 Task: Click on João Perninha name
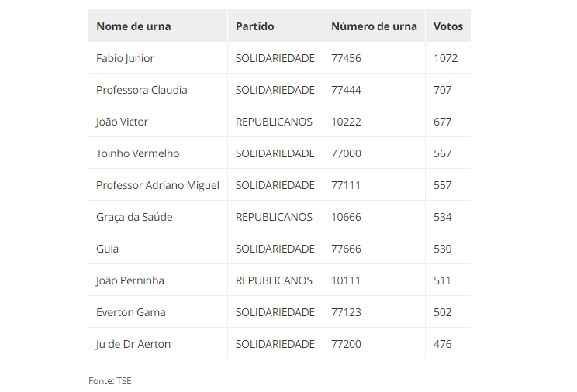pyautogui.click(x=130, y=280)
